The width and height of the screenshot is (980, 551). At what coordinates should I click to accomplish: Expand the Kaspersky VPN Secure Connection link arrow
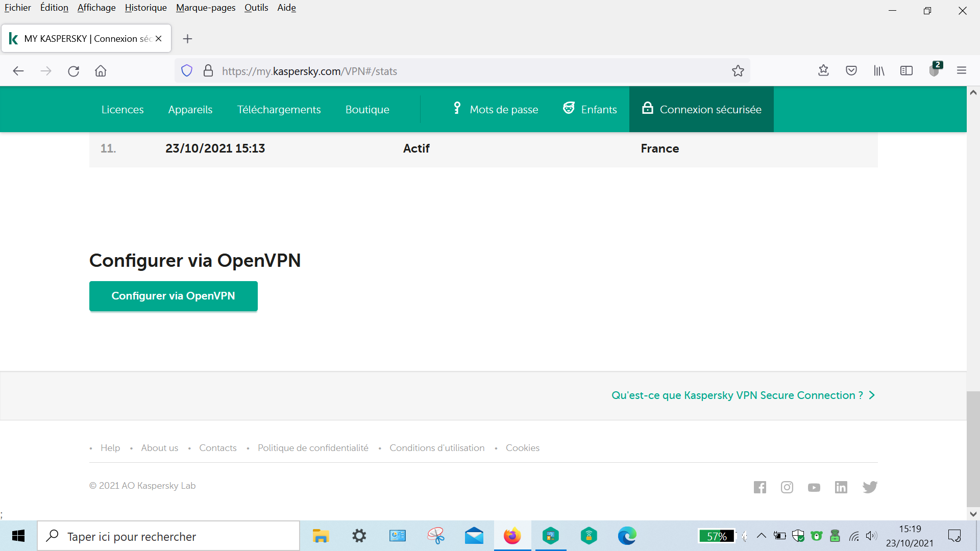[x=872, y=395]
